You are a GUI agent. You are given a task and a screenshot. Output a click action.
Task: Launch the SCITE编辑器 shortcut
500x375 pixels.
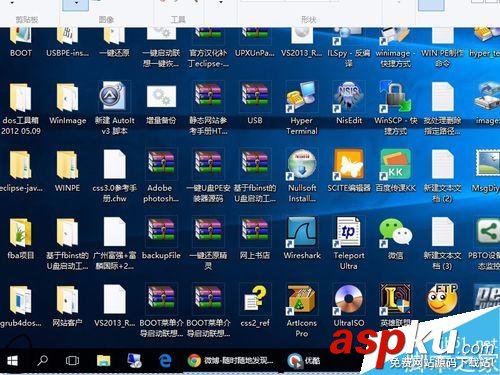pyautogui.click(x=349, y=164)
